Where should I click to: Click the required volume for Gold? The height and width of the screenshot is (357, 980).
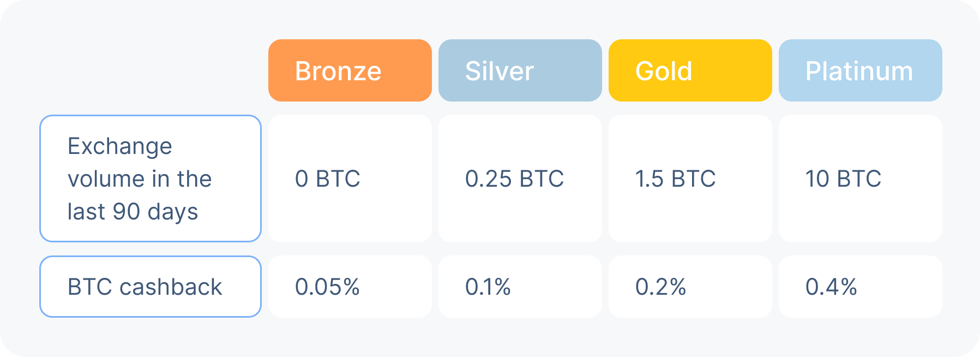690,178
